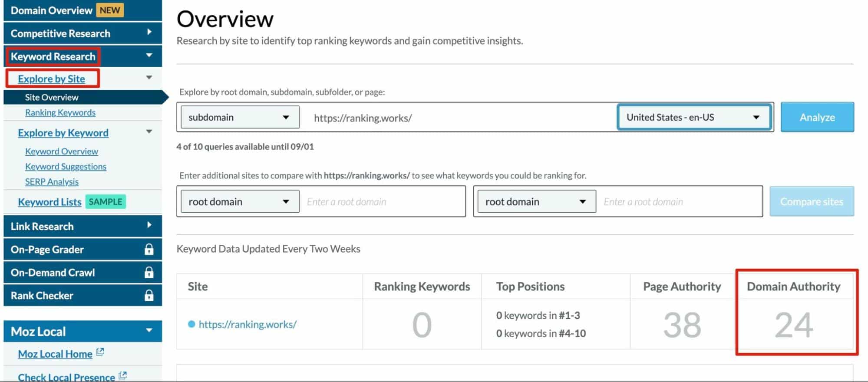Click external link icon on Check Local Presence
Viewport: 868px width, 382px height.
pyautogui.click(x=123, y=375)
